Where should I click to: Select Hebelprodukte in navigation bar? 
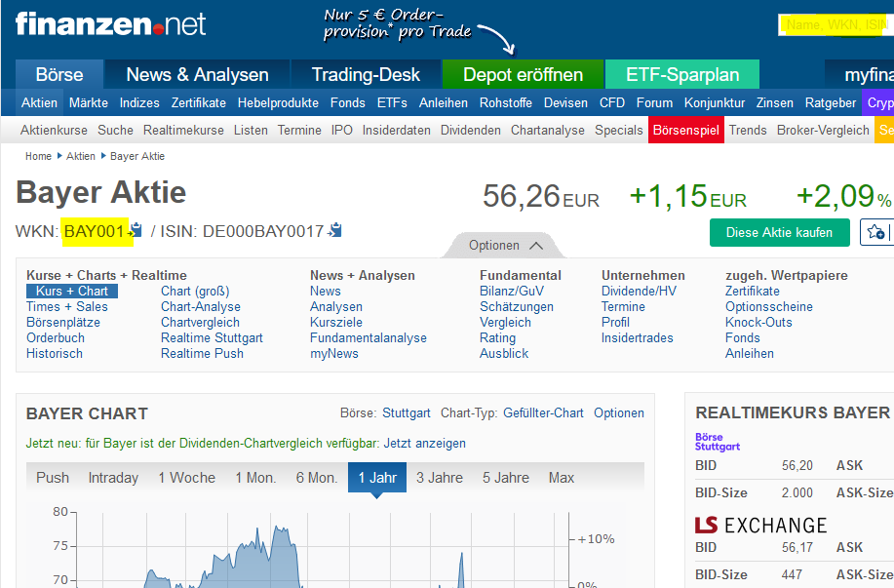click(278, 102)
